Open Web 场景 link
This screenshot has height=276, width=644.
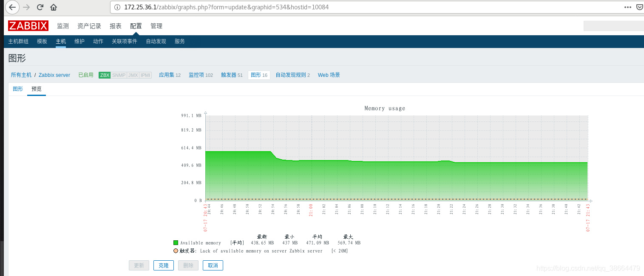point(329,75)
